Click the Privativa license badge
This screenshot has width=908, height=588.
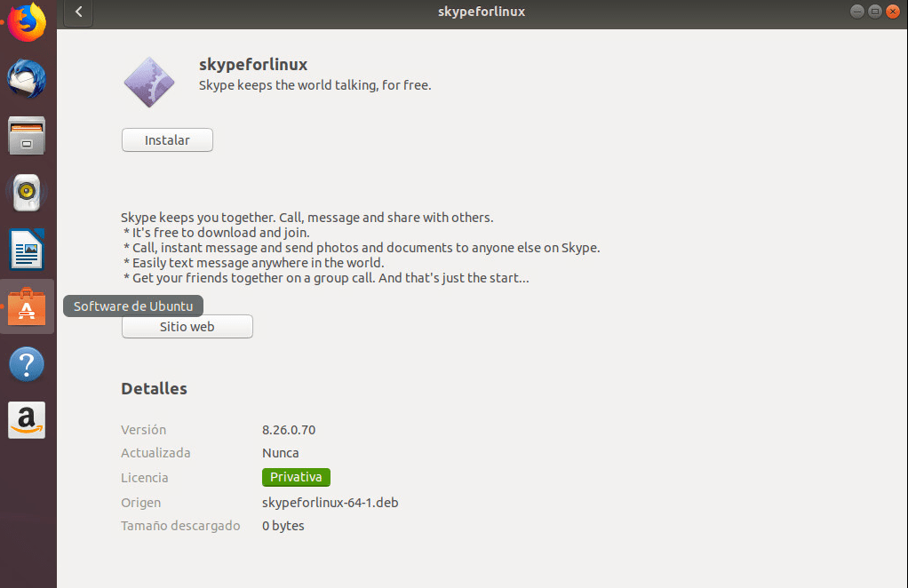[296, 477]
